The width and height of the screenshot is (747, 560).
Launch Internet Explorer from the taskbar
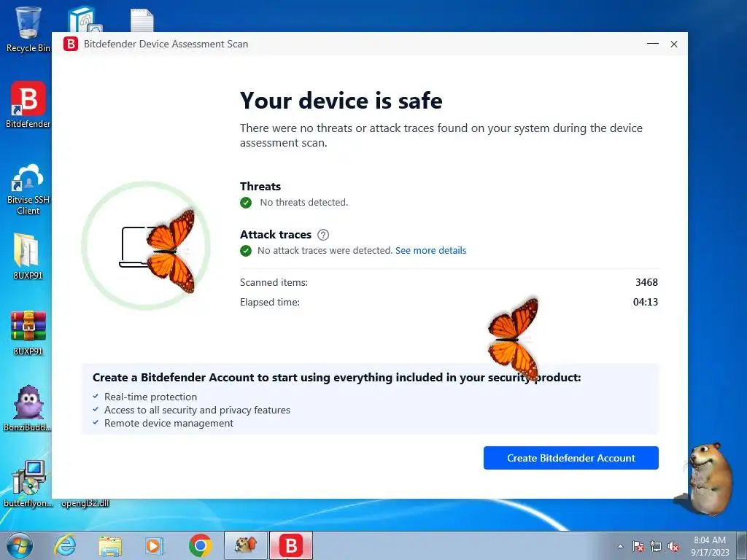pyautogui.click(x=65, y=545)
